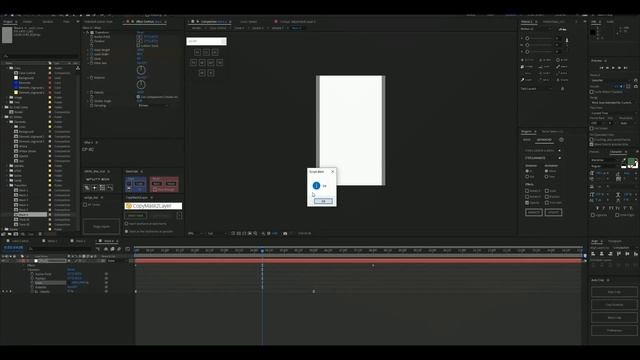Click the black color swatch in Info panel
The image size is (640, 360).
[x=593, y=32]
